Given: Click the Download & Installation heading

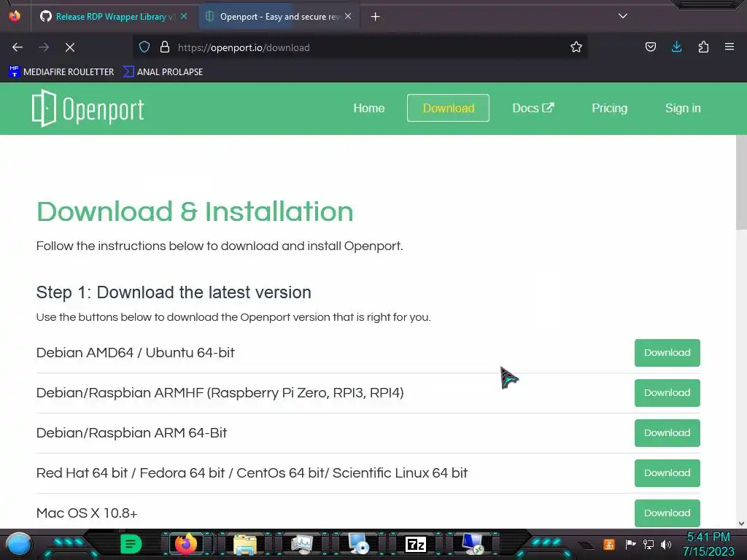Looking at the screenshot, I should click(195, 211).
